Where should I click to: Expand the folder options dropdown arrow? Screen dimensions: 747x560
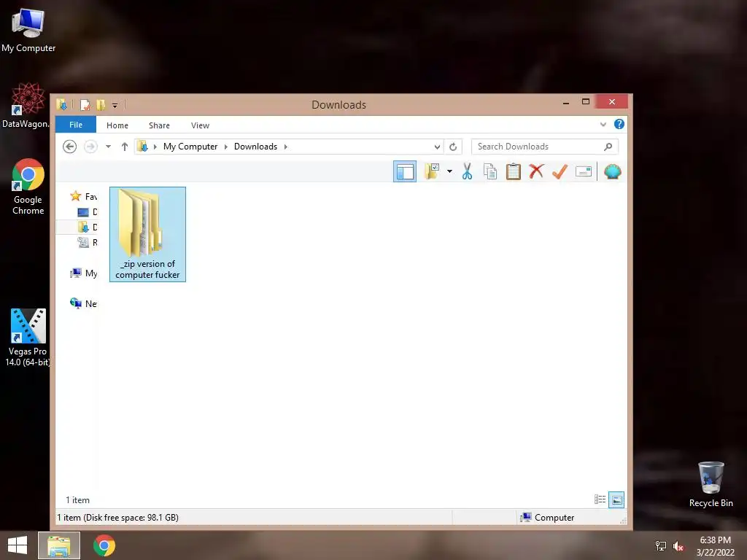[x=449, y=171]
